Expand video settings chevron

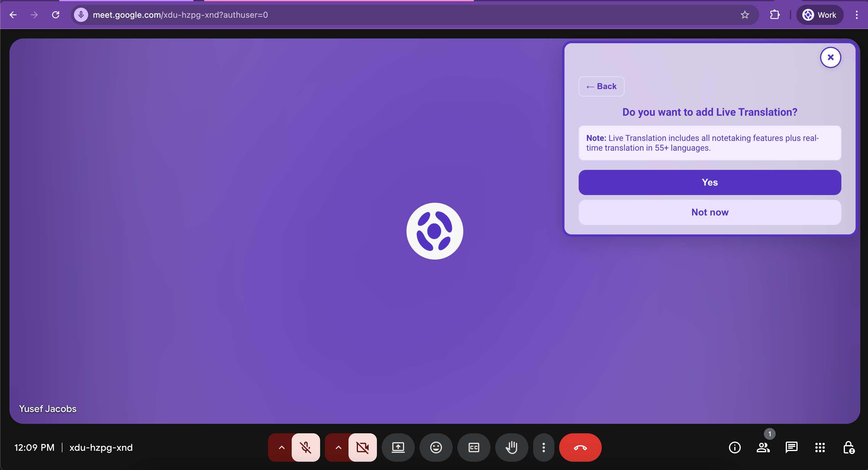pos(338,448)
